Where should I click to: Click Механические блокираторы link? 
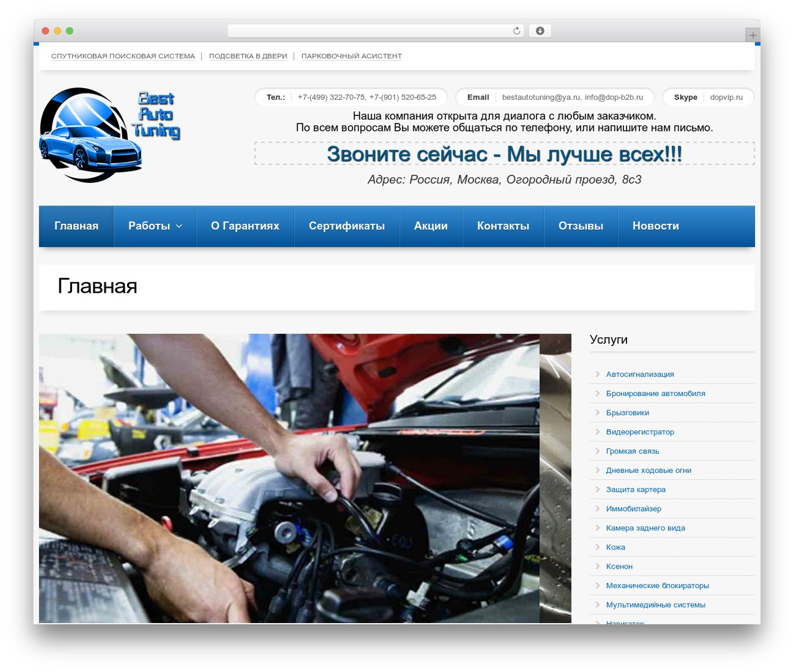point(658,586)
